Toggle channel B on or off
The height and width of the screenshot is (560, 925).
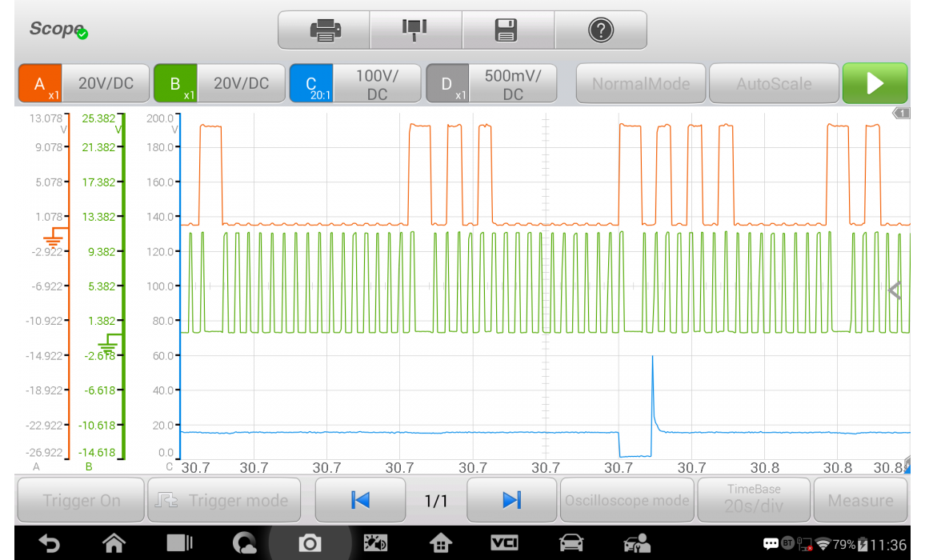coord(176,84)
